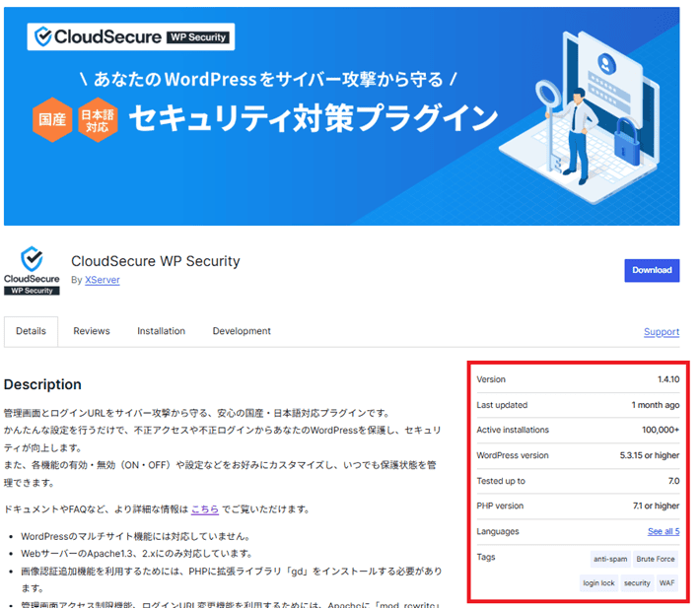Click the セキュリティ対策プラグイン banner headline
The height and width of the screenshot is (608, 700).
(314, 118)
